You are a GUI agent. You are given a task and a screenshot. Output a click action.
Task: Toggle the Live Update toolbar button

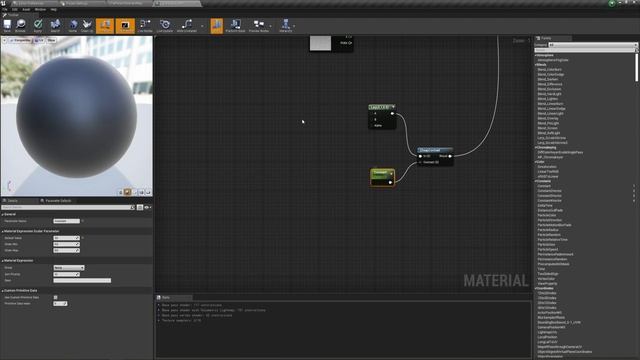(x=165, y=26)
